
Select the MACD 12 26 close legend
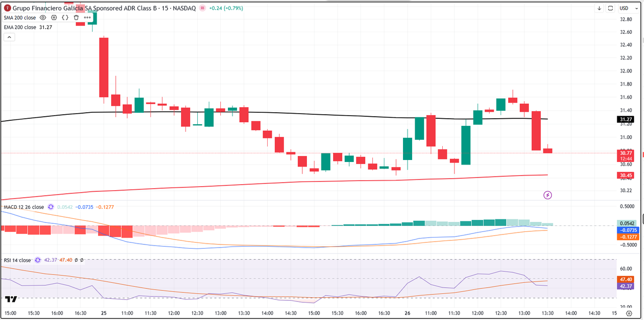pos(24,207)
